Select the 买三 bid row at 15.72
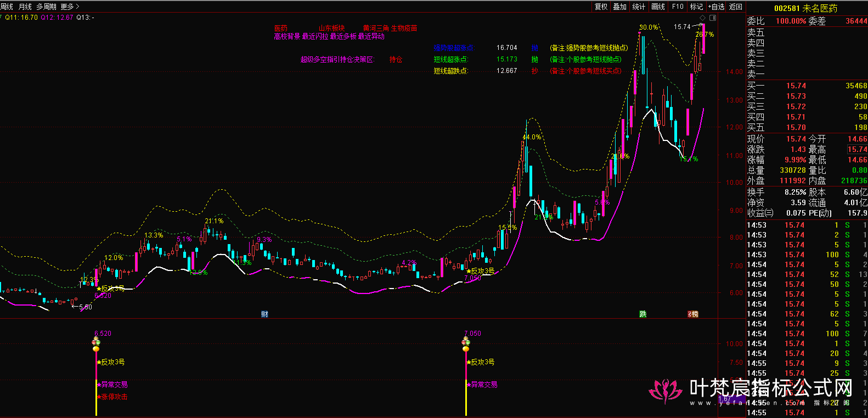 click(807, 106)
